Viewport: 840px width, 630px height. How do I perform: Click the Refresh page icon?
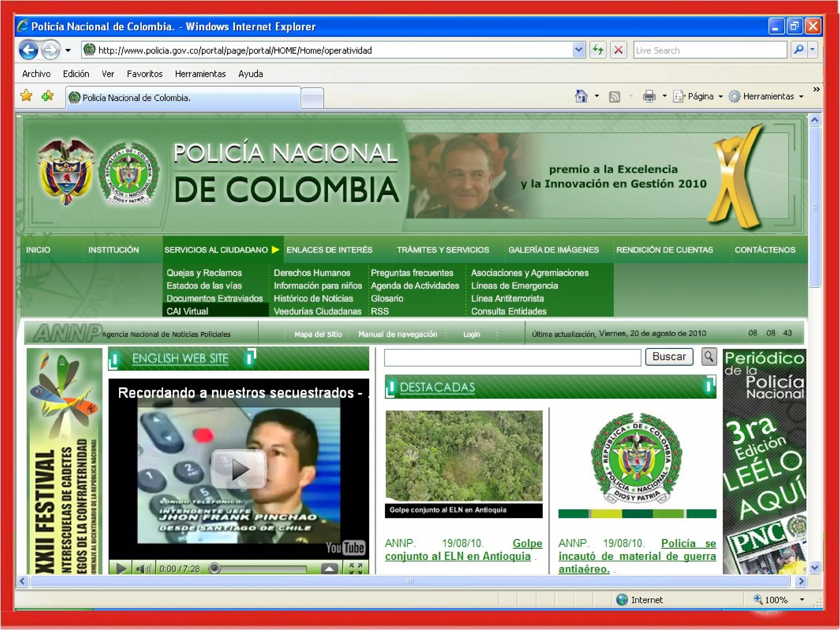click(x=598, y=50)
